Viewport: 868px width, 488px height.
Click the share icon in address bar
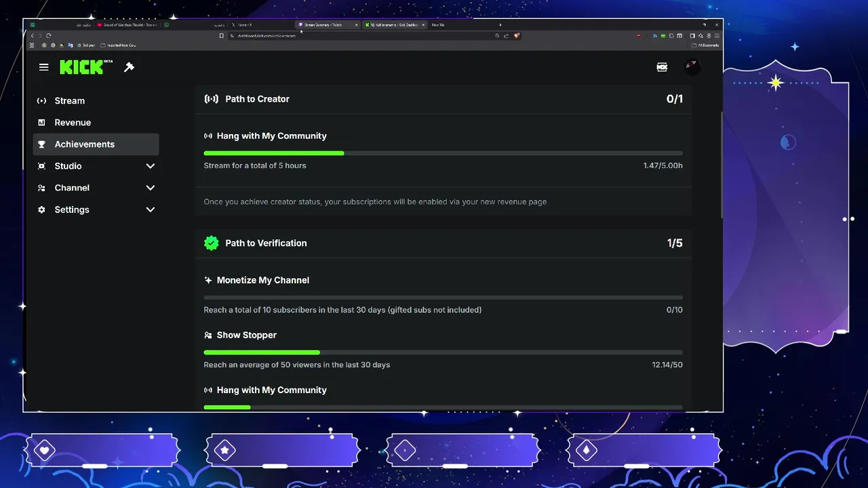(x=506, y=35)
